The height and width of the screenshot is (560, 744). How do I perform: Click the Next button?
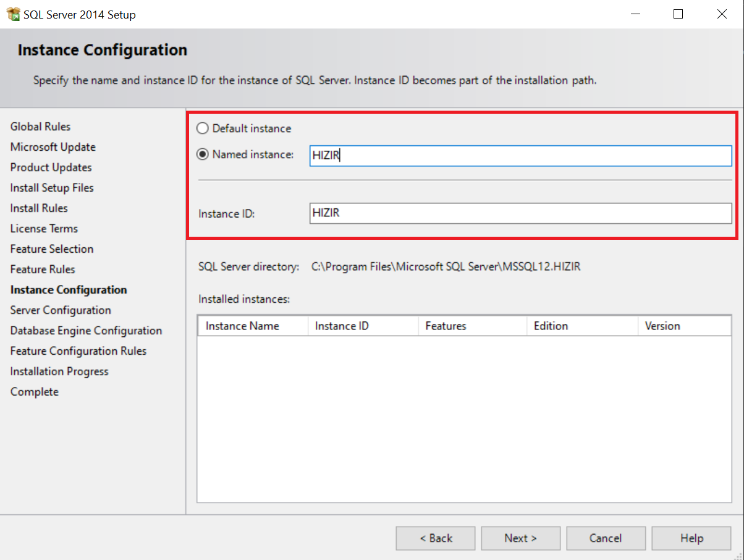coord(521,538)
